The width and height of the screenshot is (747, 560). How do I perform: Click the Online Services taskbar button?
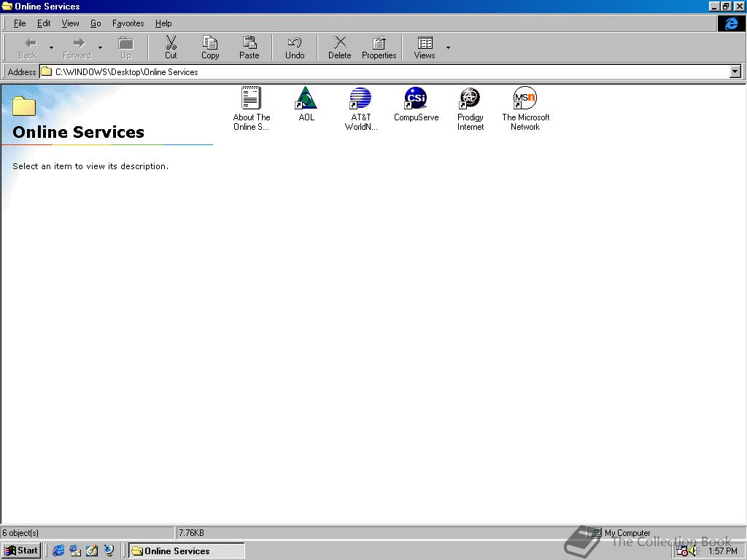(x=187, y=551)
